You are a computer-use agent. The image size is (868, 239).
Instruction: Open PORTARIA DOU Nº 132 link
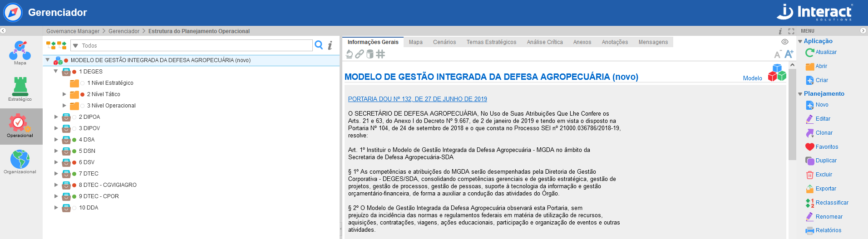coord(418,99)
